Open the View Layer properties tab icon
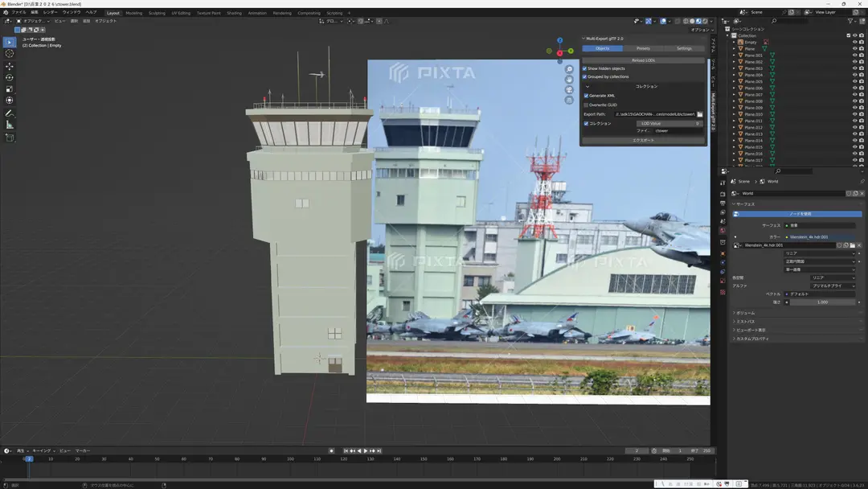868x489 pixels. point(723,212)
